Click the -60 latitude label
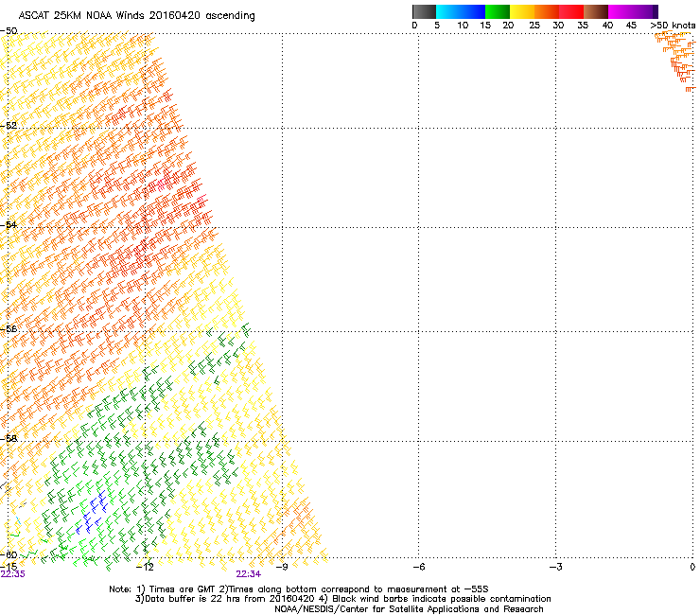This screenshot has width=700, height=615. (x=9, y=554)
